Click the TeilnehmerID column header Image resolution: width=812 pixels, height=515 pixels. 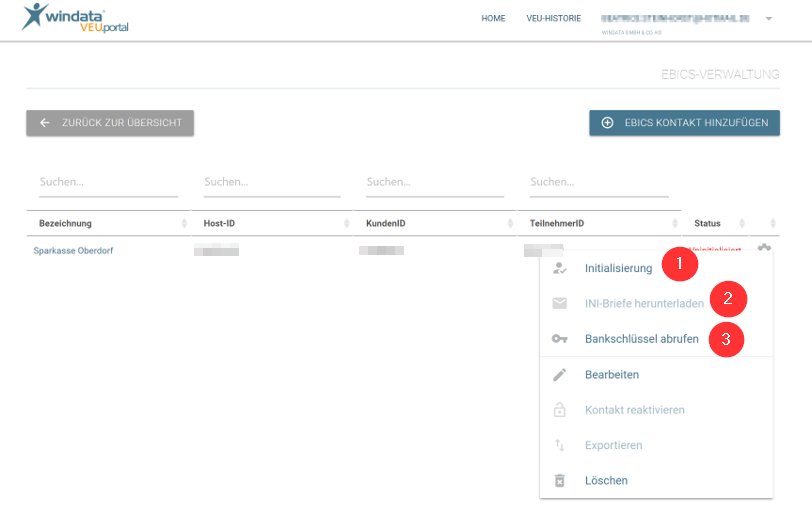[557, 223]
